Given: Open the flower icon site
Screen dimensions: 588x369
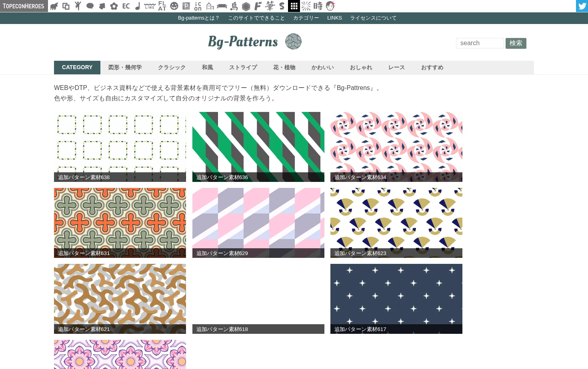Looking at the screenshot, I should coord(114,6).
